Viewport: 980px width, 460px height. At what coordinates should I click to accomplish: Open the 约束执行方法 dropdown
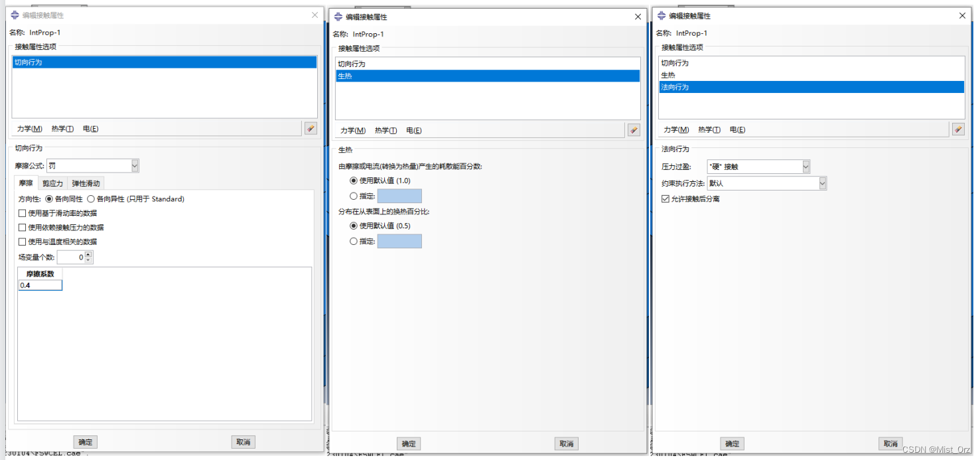click(x=822, y=183)
